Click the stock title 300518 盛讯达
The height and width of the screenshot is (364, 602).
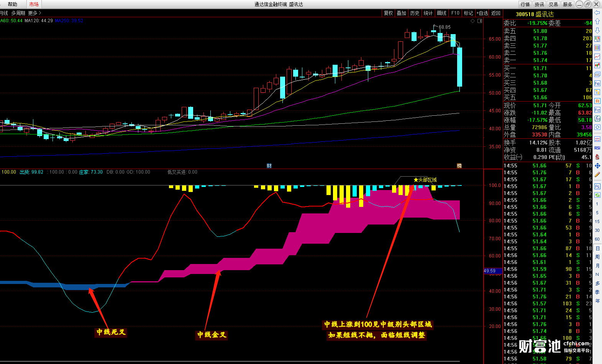(535, 14)
